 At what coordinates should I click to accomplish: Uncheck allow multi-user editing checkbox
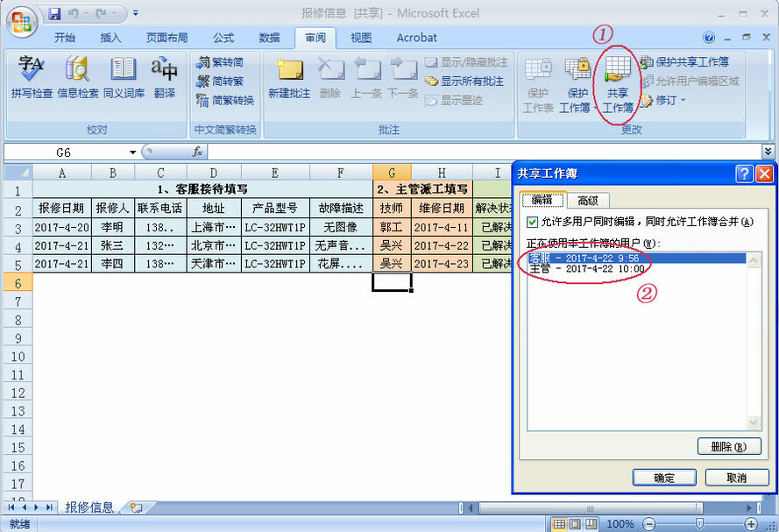532,223
